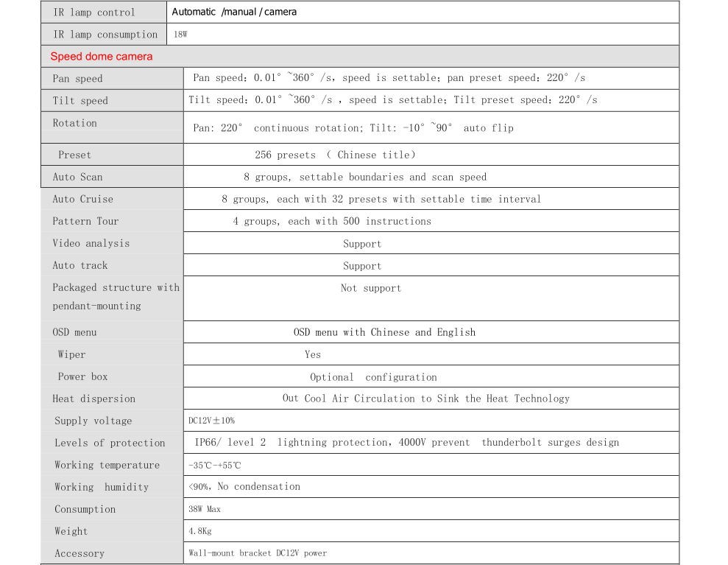
Task: Click 'Support' in the Auto track row
Action: 362,266
